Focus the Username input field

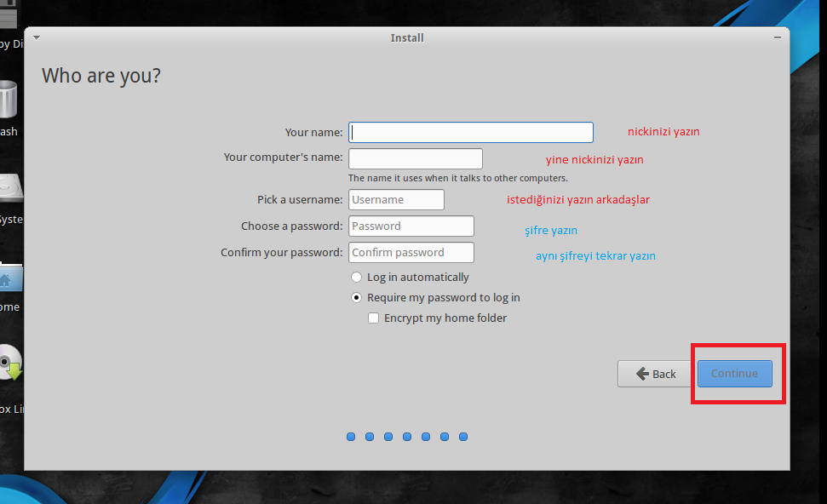[x=396, y=200]
